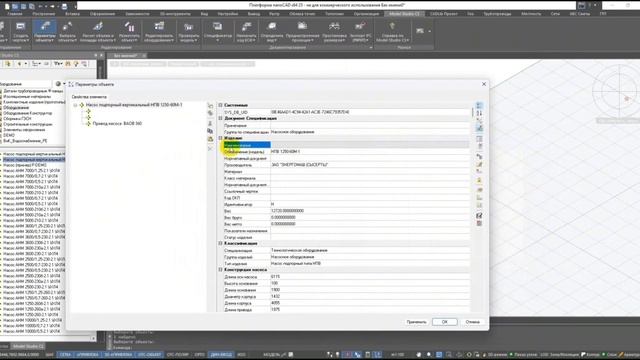
Task: Collapse the Изделие property group
Action: [220, 138]
